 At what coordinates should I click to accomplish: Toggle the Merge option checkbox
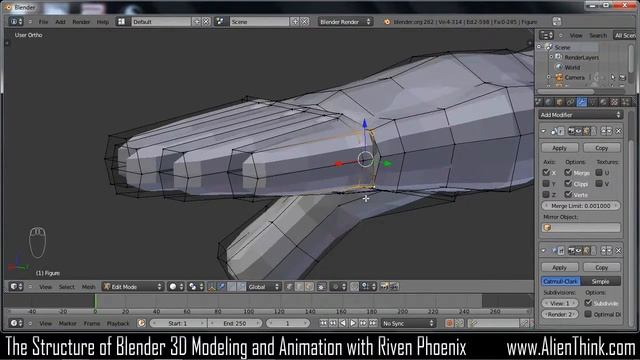(568, 173)
